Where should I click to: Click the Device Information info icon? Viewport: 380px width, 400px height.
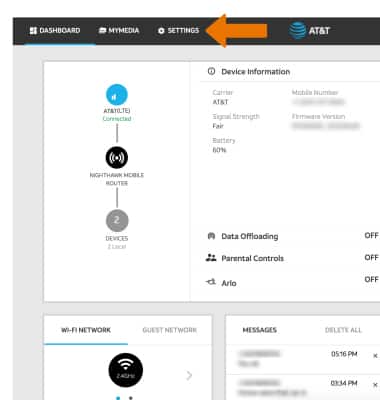[211, 71]
